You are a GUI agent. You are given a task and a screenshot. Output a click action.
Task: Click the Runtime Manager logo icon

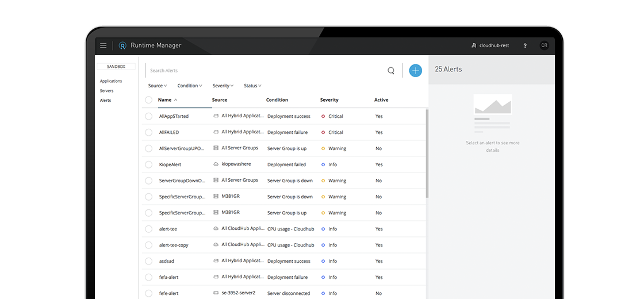pos(122,45)
